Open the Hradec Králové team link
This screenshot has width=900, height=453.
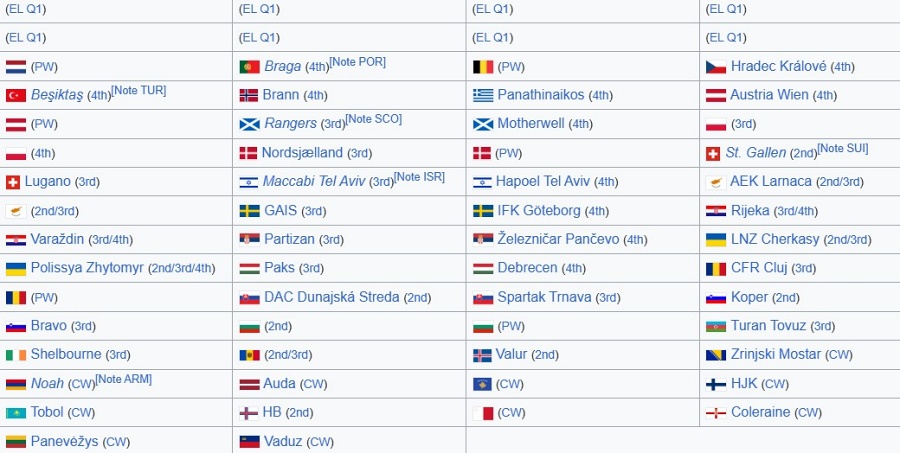coord(778,66)
